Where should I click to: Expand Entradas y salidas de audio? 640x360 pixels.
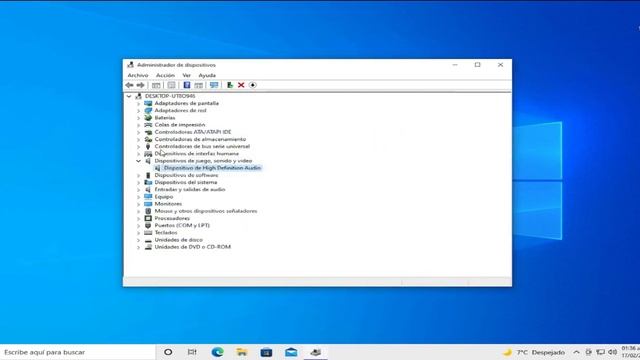click(138, 190)
